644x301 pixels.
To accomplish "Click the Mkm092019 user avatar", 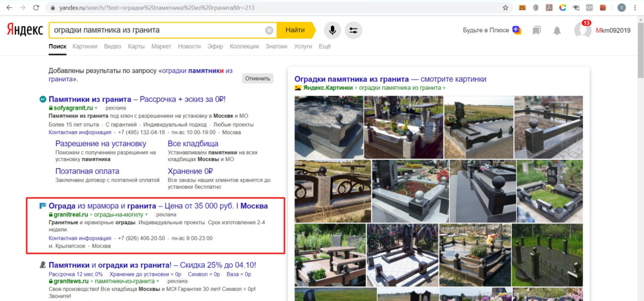I will 582,30.
